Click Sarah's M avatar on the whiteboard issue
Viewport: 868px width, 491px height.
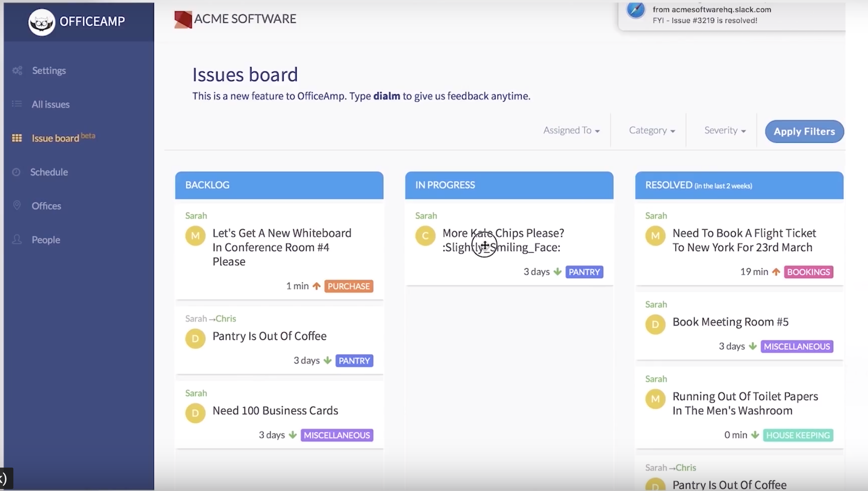[x=195, y=236]
